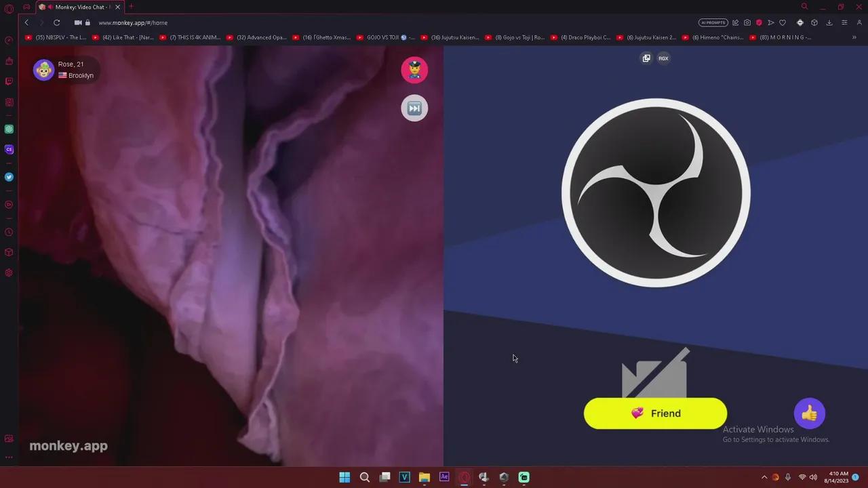Open sidebar settings gear icon

click(x=9, y=272)
